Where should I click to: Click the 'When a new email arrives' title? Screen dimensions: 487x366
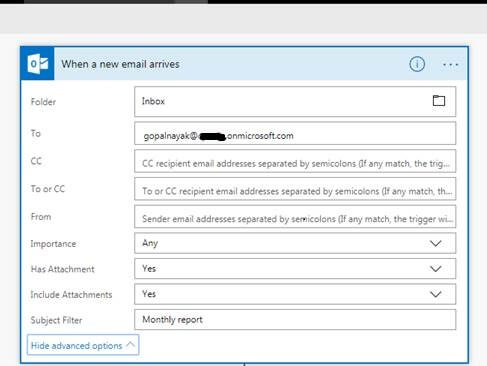click(x=120, y=64)
